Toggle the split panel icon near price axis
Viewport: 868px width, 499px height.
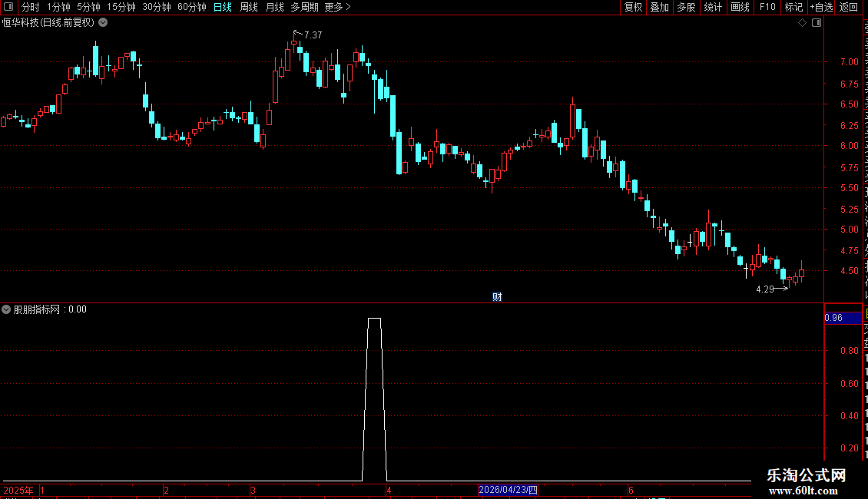(x=817, y=23)
